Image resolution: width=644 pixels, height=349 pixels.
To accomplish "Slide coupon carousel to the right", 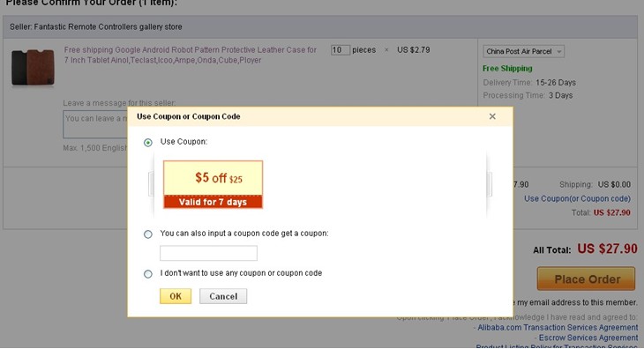I will pos(489,184).
